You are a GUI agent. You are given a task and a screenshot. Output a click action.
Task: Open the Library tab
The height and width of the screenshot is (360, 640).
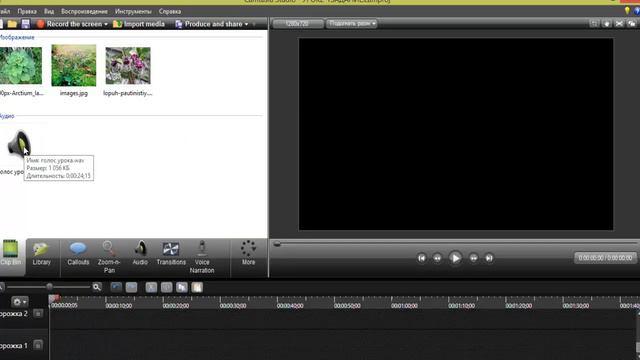point(42,254)
